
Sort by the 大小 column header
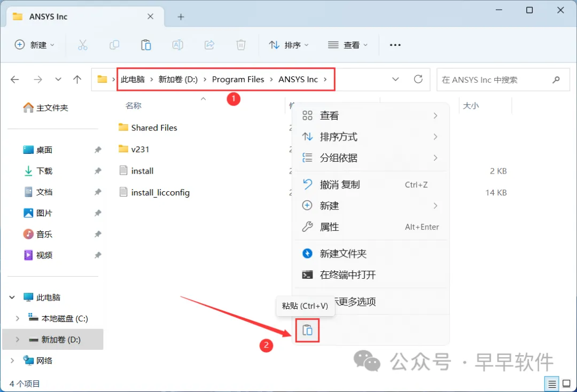pyautogui.click(x=471, y=106)
